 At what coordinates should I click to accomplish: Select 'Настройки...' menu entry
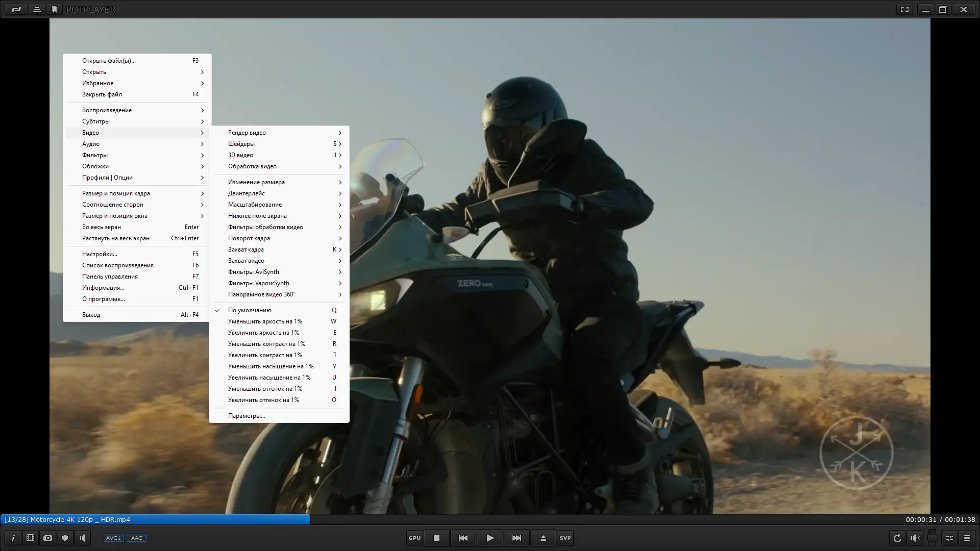pyautogui.click(x=99, y=254)
